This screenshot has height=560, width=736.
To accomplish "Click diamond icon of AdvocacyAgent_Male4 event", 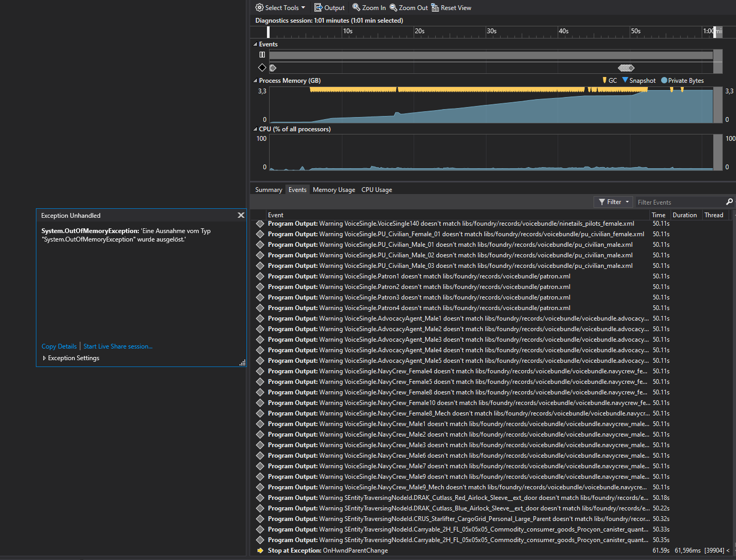I will click(260, 350).
